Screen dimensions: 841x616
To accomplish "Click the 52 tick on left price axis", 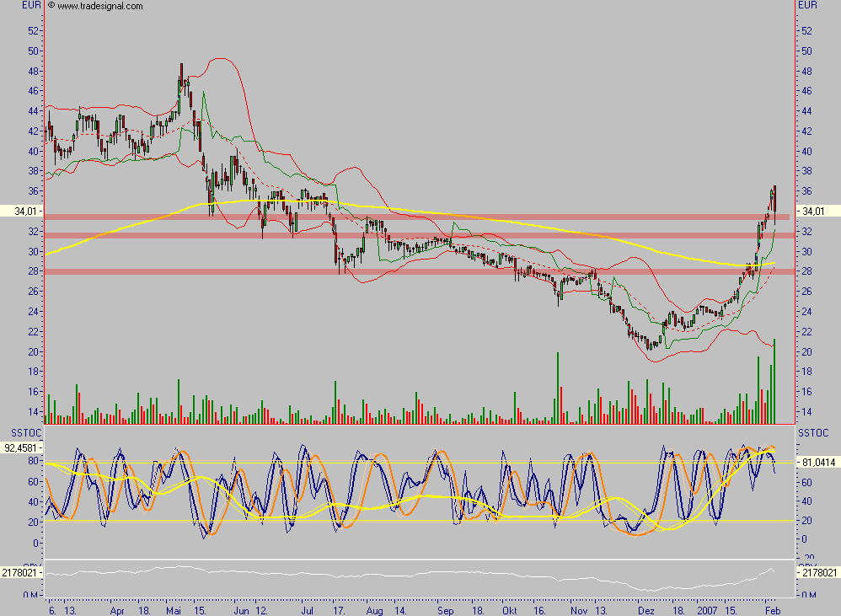I will 34,30.
